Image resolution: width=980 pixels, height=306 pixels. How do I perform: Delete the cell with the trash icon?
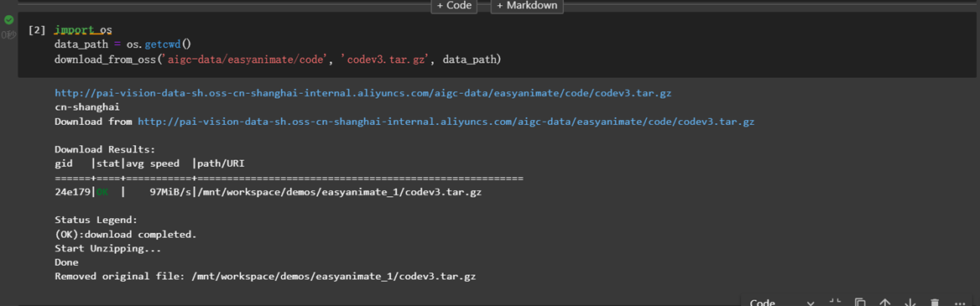(935, 303)
